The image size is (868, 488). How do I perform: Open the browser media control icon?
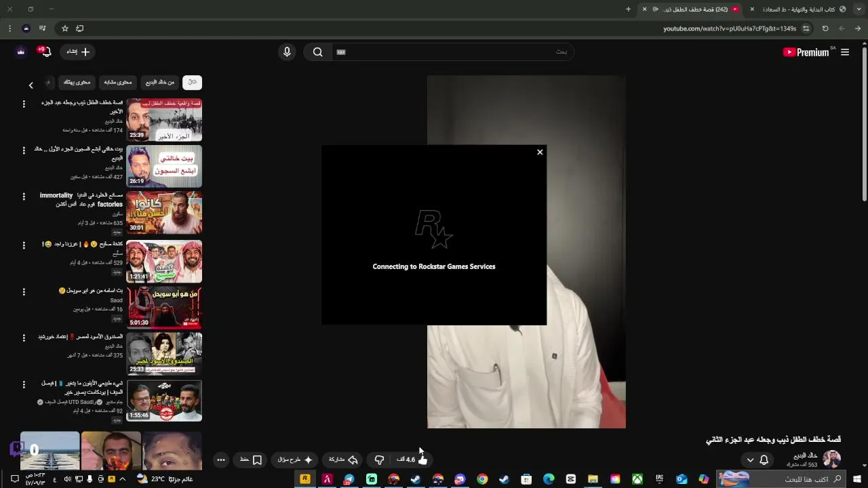[x=43, y=28]
